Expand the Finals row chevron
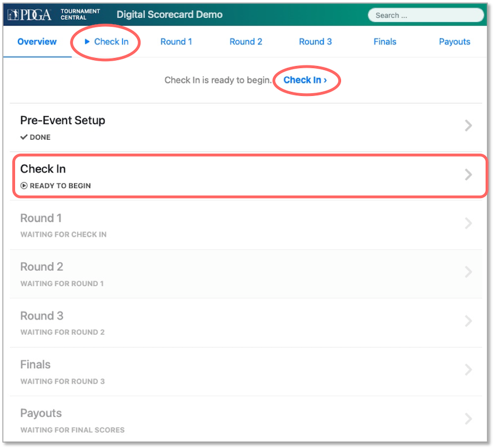The height and width of the screenshot is (448, 494). (468, 370)
